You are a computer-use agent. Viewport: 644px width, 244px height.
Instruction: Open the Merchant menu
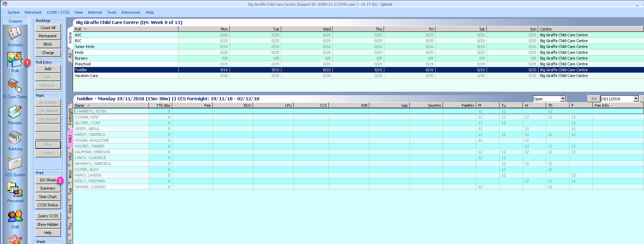(33, 12)
